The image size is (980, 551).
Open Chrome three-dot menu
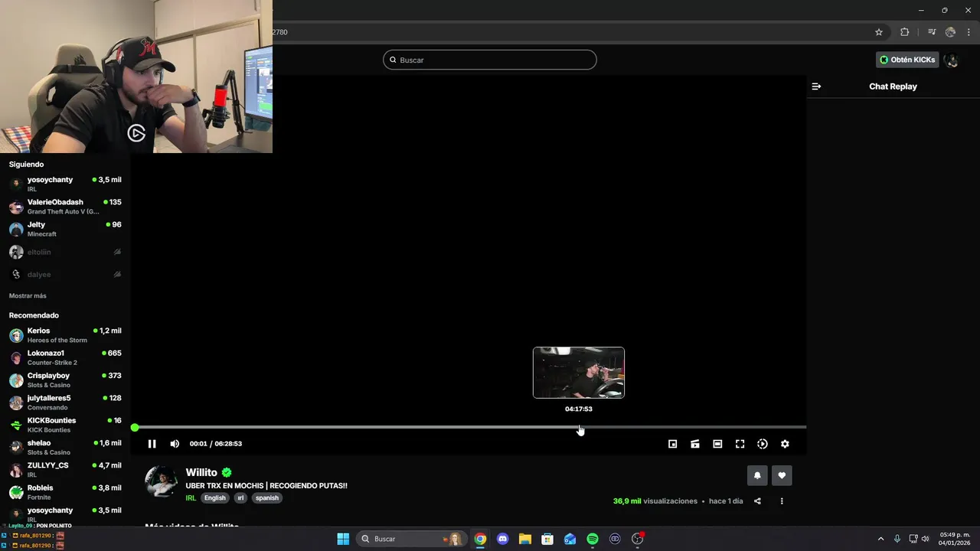click(969, 32)
